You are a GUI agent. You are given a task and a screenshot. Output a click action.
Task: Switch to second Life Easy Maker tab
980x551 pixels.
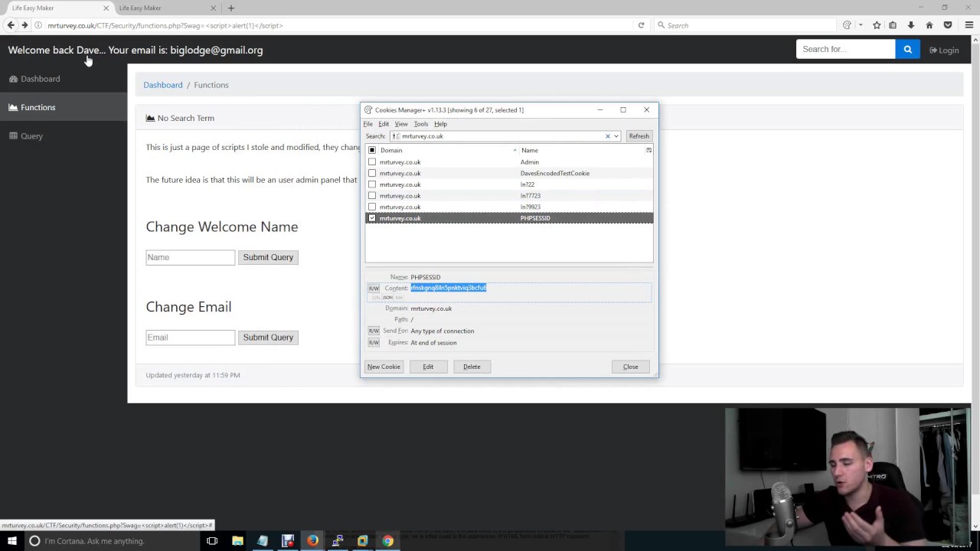(x=167, y=8)
